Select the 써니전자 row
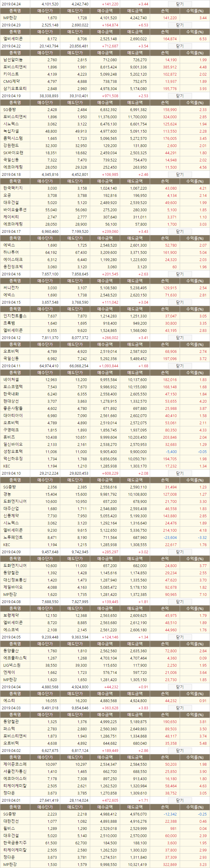The height and width of the screenshot is (868, 210). click(105, 288)
